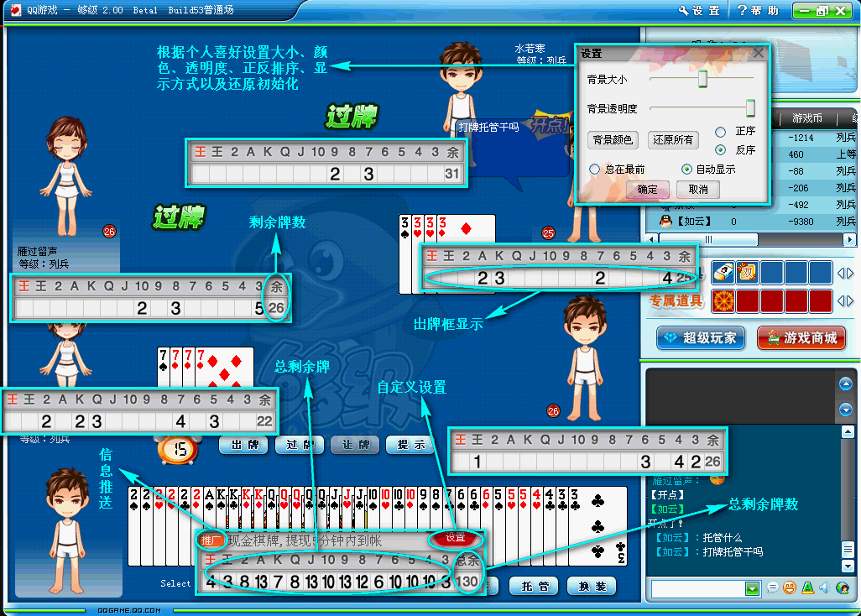The height and width of the screenshot is (616, 861).
Task: Open the 超级玩家 super player page
Action: 702,338
